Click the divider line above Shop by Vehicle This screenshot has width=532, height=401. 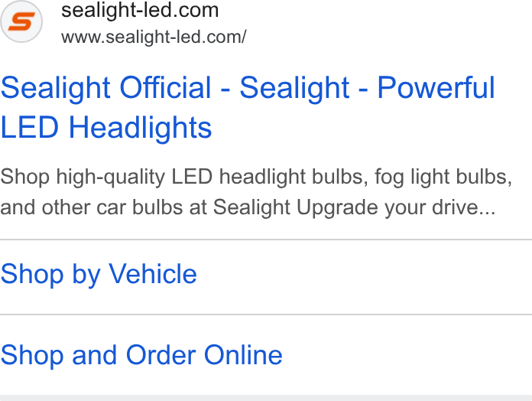[x=266, y=240]
